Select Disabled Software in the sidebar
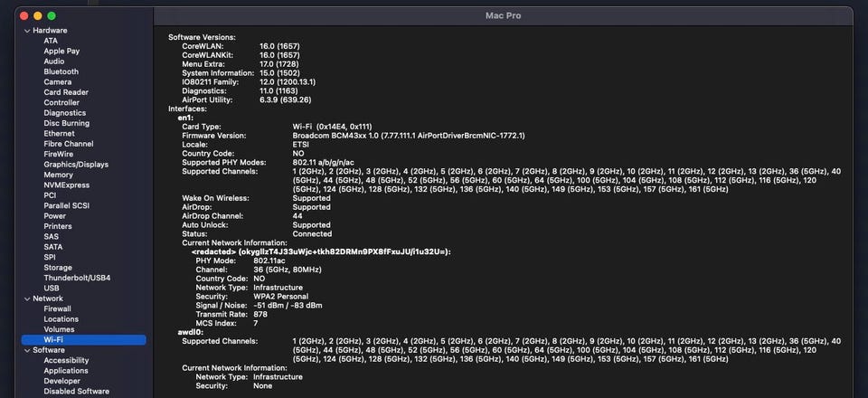The height and width of the screenshot is (398, 868). pos(76,392)
